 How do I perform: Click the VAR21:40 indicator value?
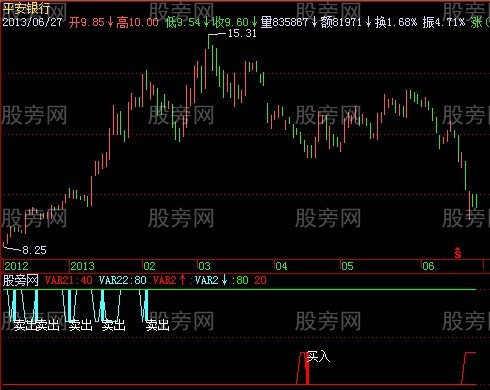pos(68,280)
